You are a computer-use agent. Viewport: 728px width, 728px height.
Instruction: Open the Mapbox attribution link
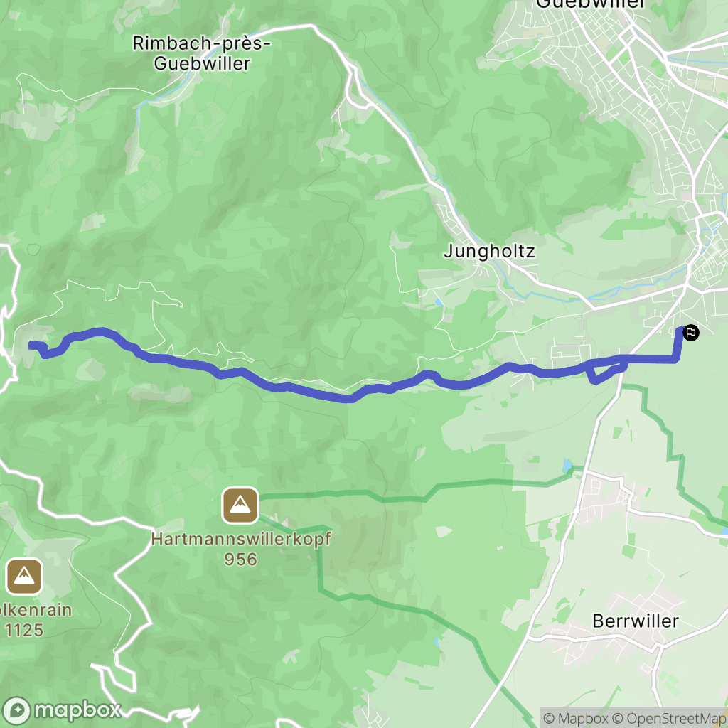(x=576, y=718)
